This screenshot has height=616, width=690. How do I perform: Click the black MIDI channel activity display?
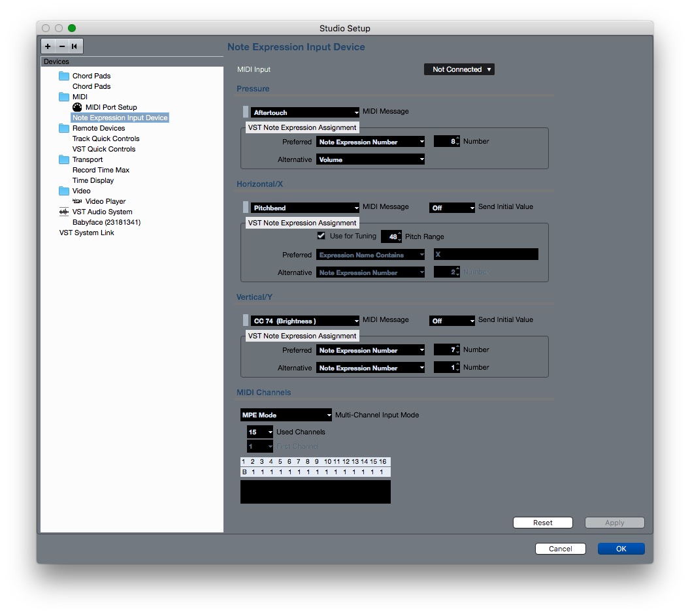click(316, 492)
